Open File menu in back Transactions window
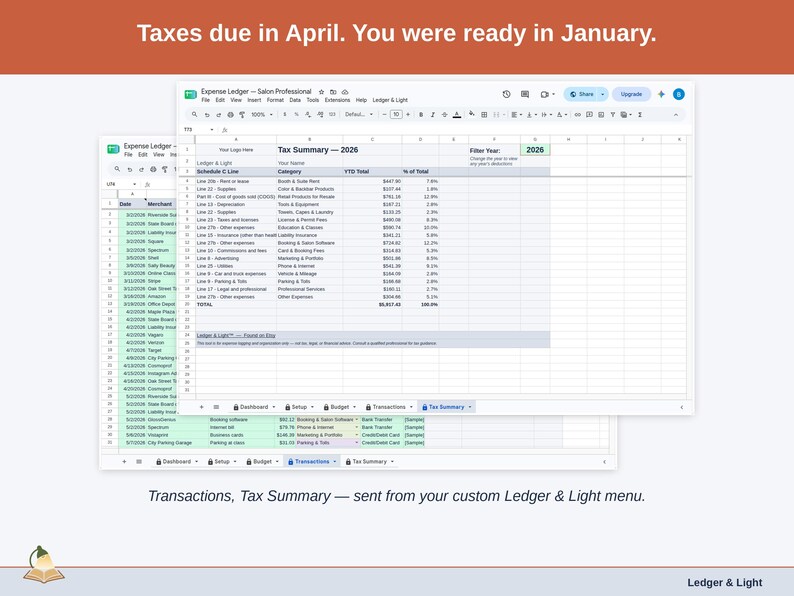 pyautogui.click(x=128, y=155)
